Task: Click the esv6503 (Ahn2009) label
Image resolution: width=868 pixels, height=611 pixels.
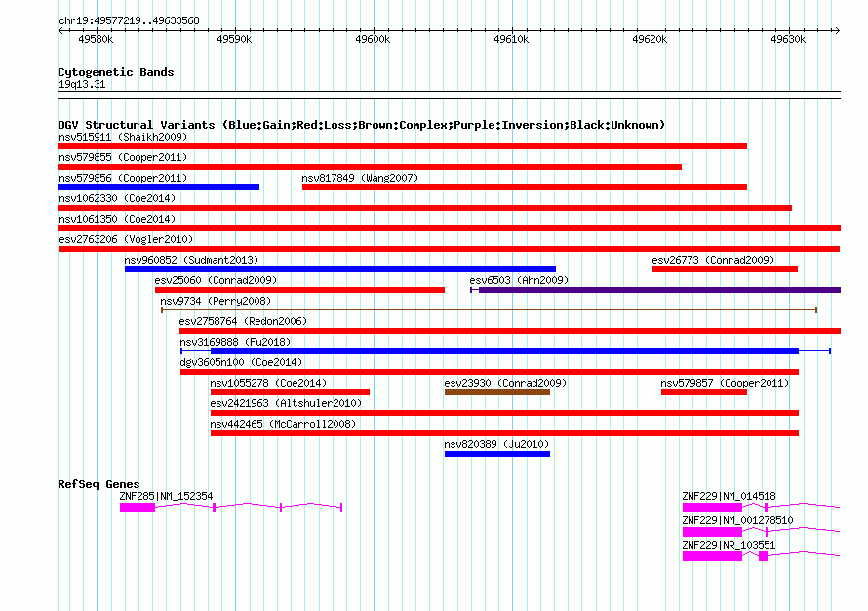Action: pyautogui.click(x=519, y=280)
